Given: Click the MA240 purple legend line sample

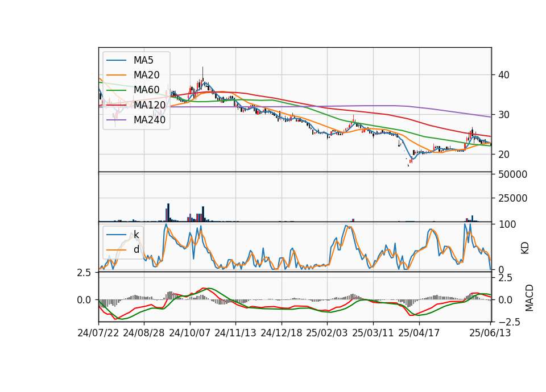Looking at the screenshot, I should pos(116,120).
